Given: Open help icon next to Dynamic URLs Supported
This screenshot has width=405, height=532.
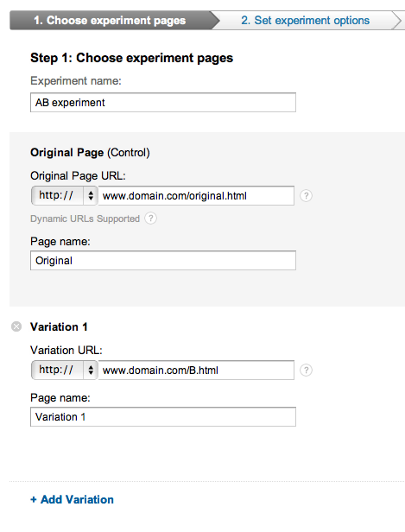Looking at the screenshot, I should (x=150, y=218).
